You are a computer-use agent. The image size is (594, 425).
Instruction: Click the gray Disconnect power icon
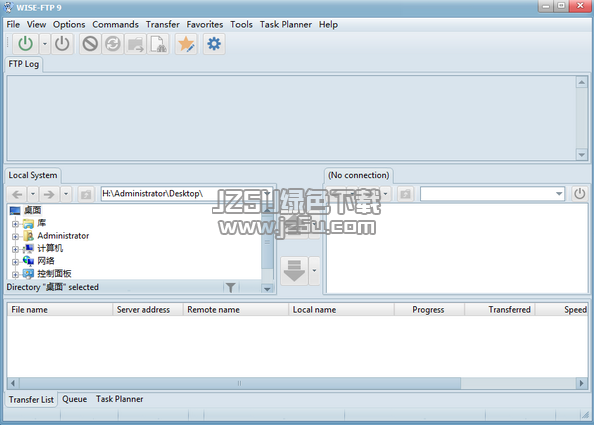[62, 44]
